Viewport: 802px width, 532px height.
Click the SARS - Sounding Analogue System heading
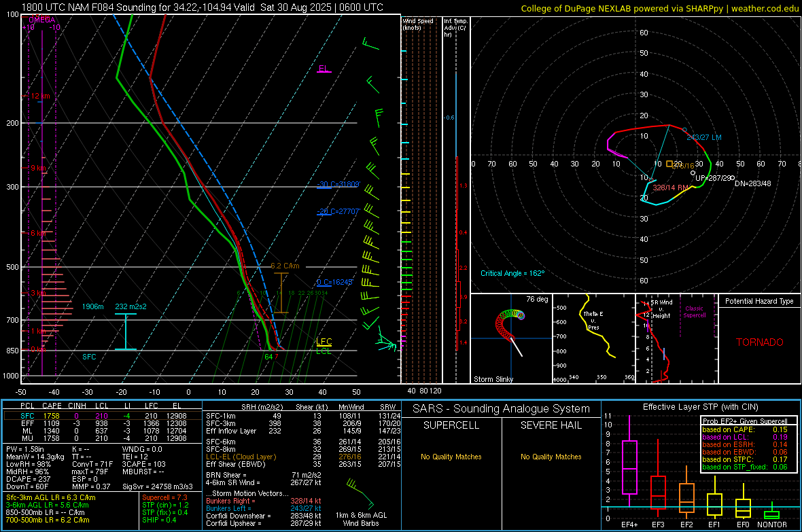(502, 409)
